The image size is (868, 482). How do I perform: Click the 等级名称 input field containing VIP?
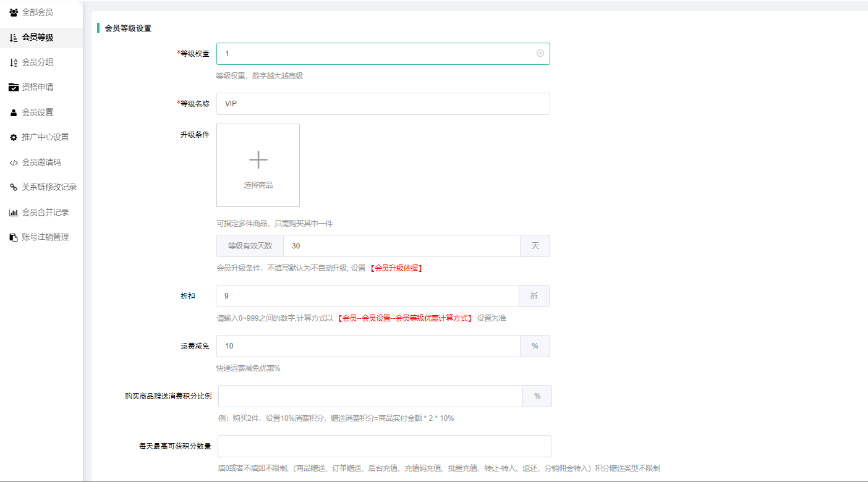383,104
